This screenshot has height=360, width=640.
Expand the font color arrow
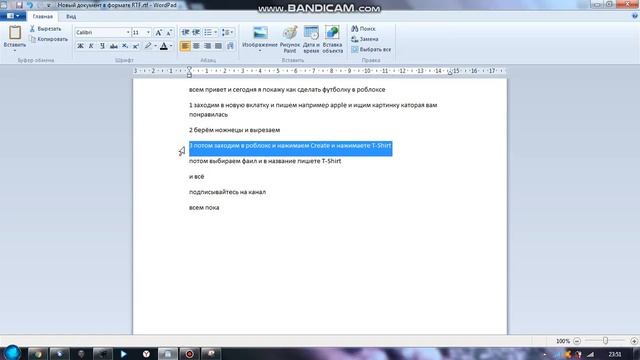171,46
